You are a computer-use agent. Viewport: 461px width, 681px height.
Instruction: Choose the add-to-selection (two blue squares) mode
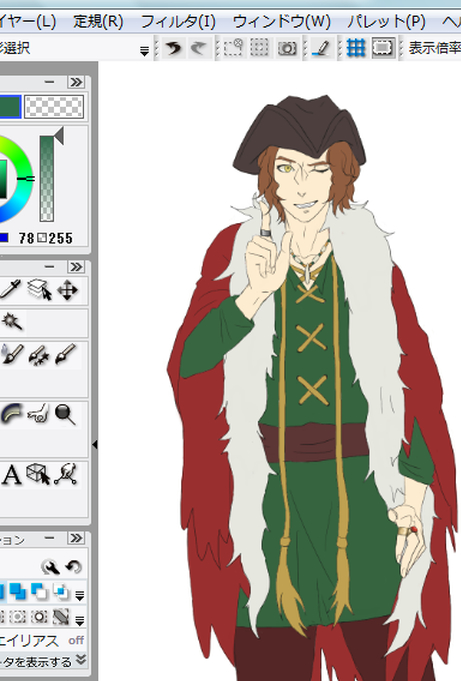[x=18, y=591]
